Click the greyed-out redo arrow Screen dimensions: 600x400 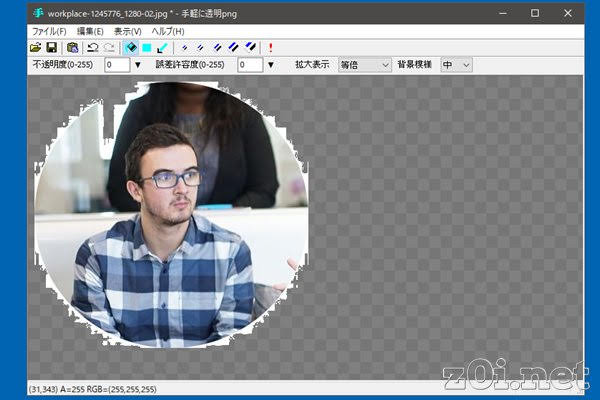coord(109,47)
